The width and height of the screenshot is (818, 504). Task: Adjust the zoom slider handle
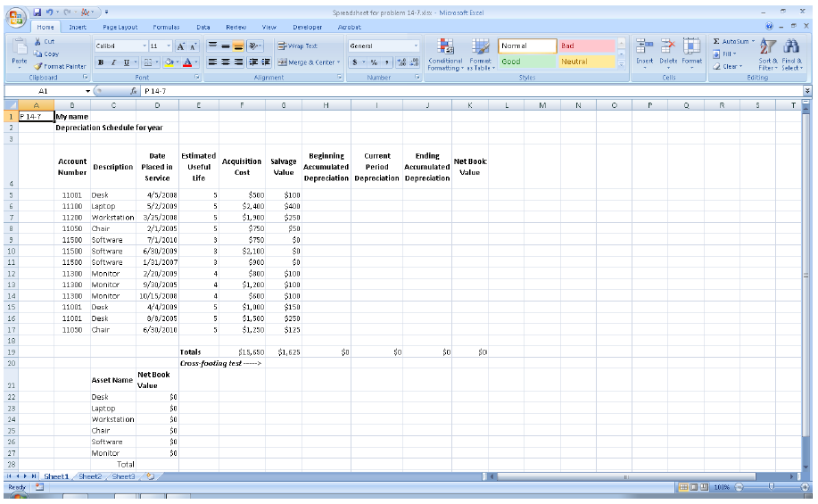tap(771, 487)
